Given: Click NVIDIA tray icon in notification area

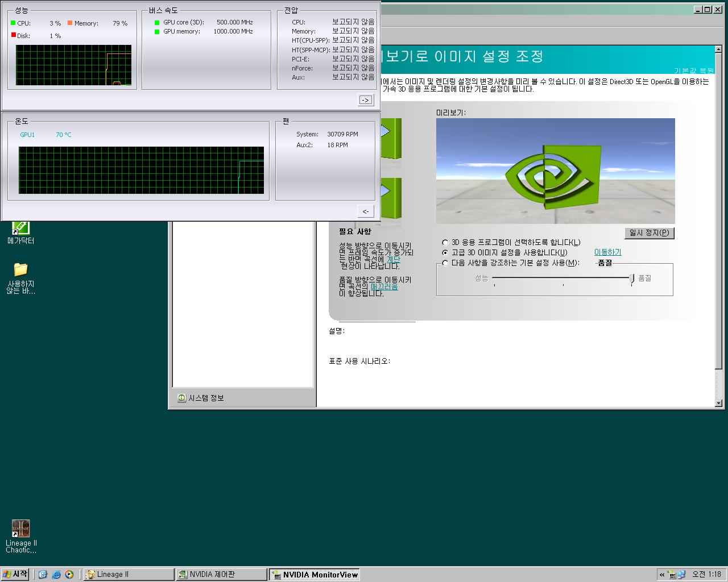Looking at the screenshot, I should [672, 575].
